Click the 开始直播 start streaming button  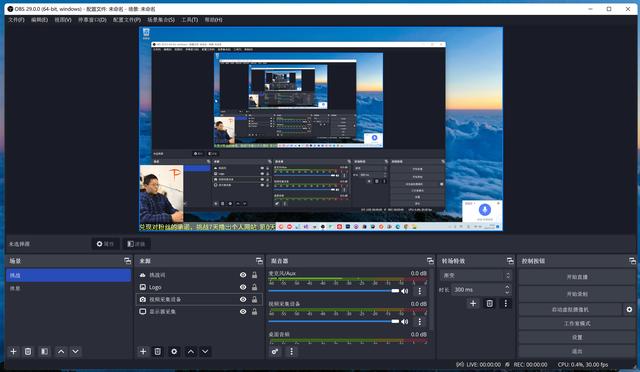pos(577,277)
